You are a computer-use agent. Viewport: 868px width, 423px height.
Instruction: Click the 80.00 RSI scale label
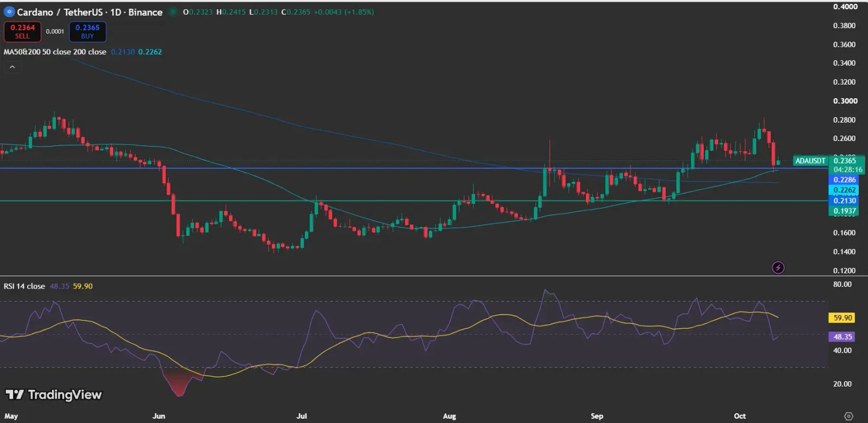tap(843, 284)
